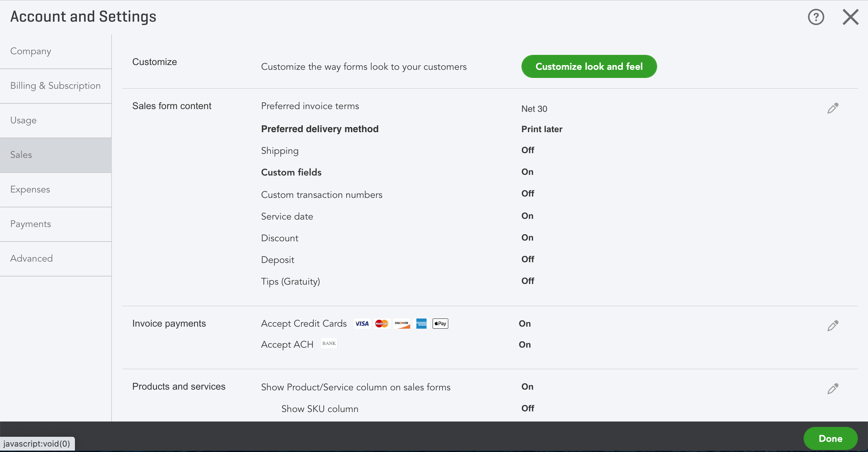Viewport: 868px width, 452px height.
Task: Click the Off value for Shipping
Action: pyautogui.click(x=528, y=150)
